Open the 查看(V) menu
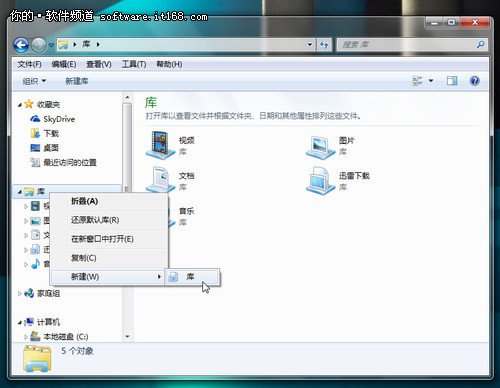The image size is (500, 388). [99, 64]
